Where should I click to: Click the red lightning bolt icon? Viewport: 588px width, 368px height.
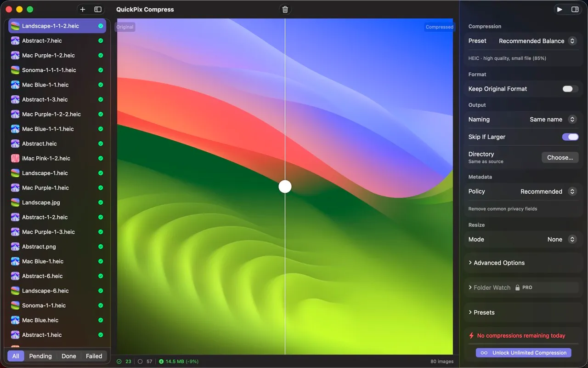click(x=471, y=336)
